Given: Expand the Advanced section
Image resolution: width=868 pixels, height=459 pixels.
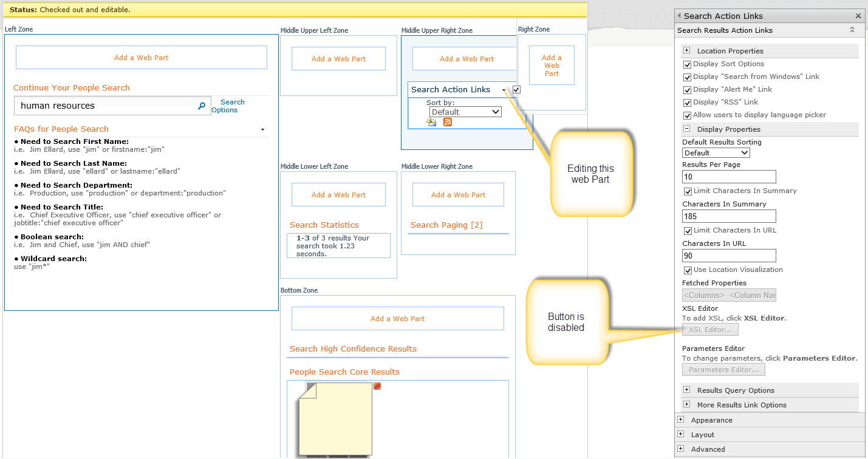Looking at the screenshot, I should (681, 449).
